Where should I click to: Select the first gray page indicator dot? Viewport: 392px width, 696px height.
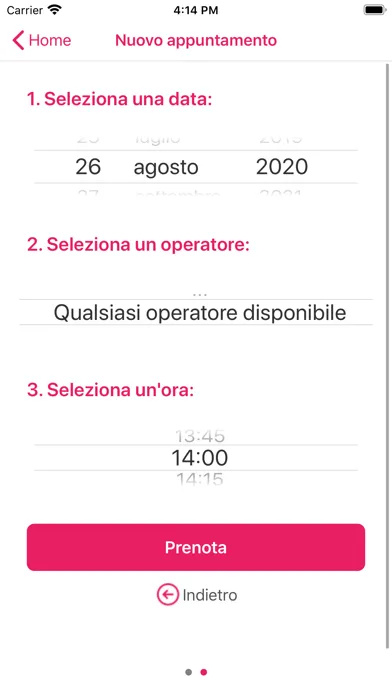pyautogui.click(x=188, y=672)
